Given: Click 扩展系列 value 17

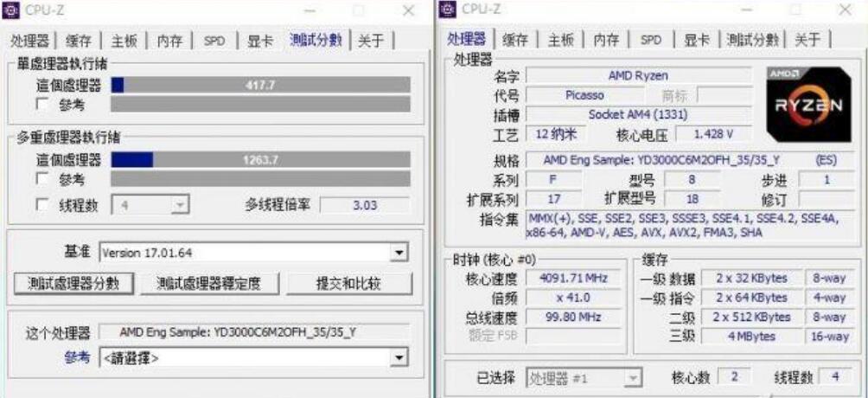Looking at the screenshot, I should [553, 199].
